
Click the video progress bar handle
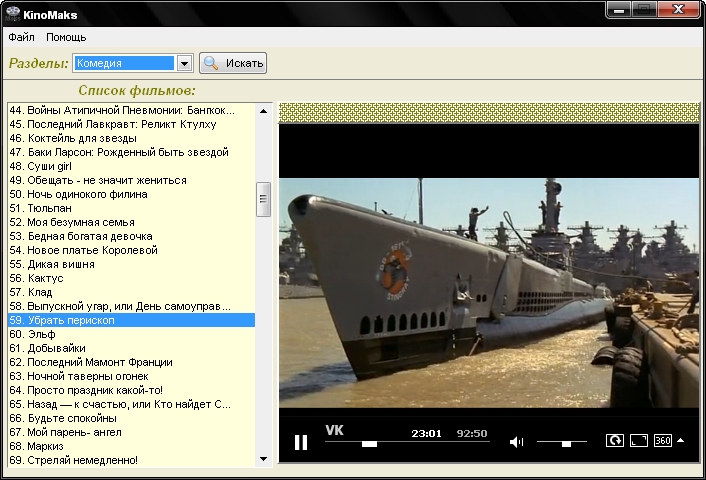tap(369, 444)
